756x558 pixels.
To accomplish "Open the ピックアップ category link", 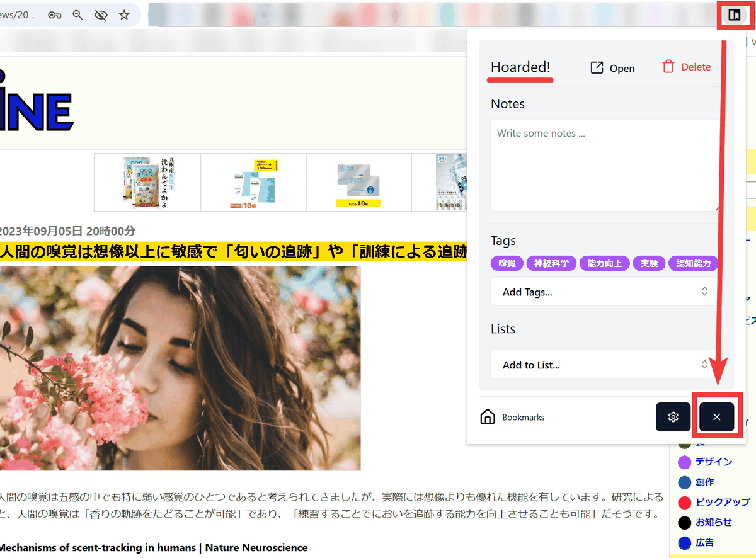I will click(723, 503).
